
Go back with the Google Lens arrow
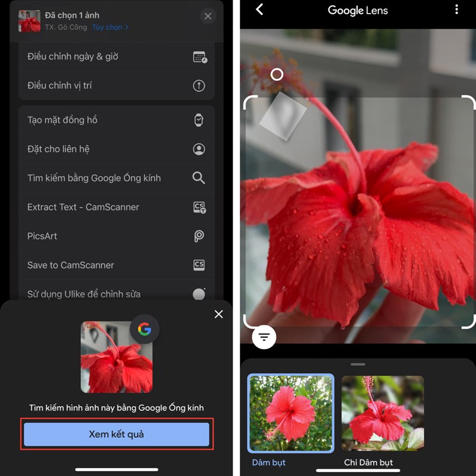pos(259,10)
